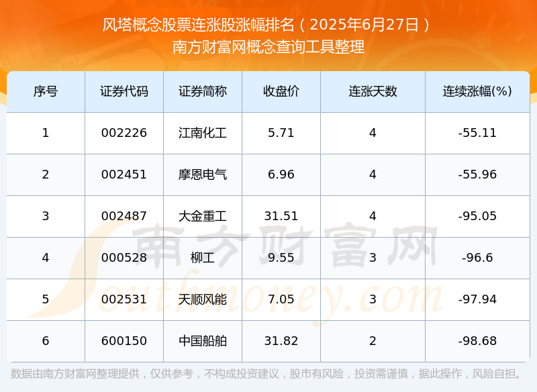Select stock code 002531
The height and width of the screenshot is (392, 537).
(x=124, y=299)
